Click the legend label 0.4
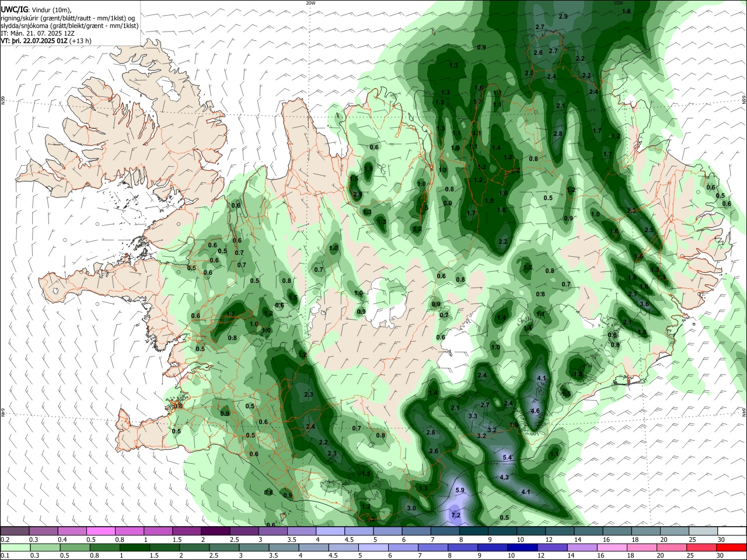747x560 pixels. coord(62,540)
